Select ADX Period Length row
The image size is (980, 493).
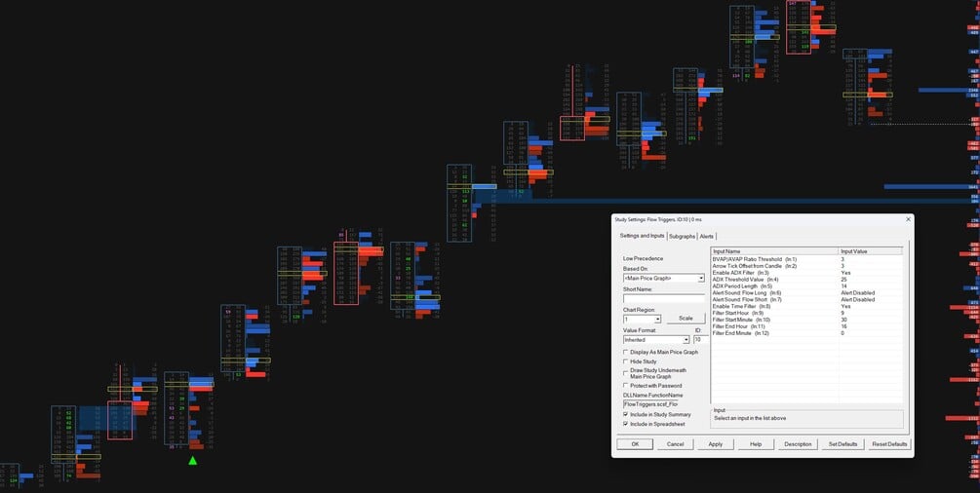pyautogui.click(x=806, y=286)
